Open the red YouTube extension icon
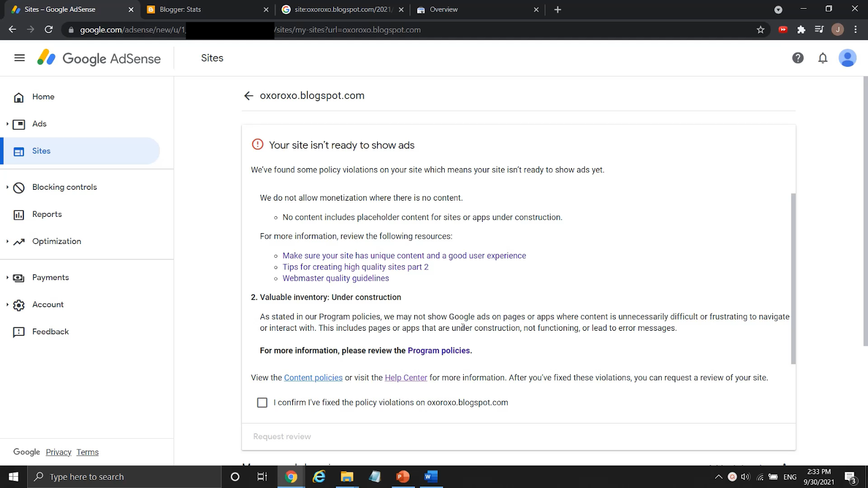The height and width of the screenshot is (488, 868). tap(783, 30)
